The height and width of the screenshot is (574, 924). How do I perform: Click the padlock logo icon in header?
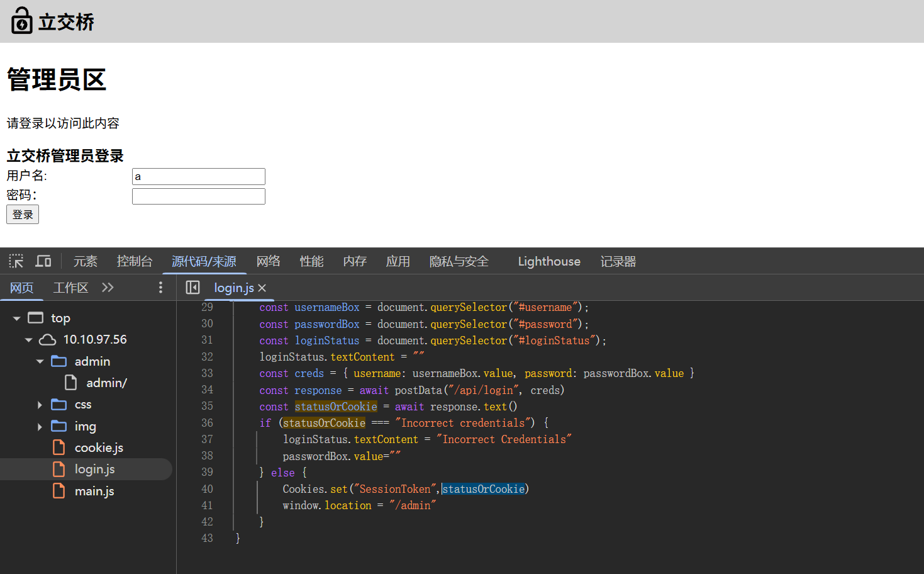click(21, 21)
